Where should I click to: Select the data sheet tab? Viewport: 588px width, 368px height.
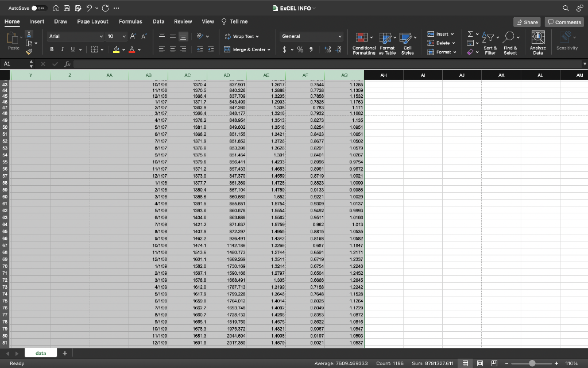click(41, 352)
